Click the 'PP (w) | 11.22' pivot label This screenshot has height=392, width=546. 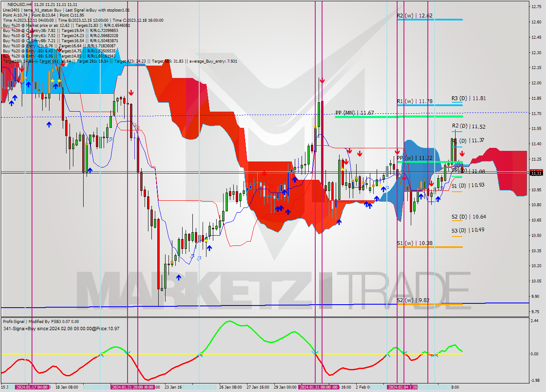coord(415,158)
